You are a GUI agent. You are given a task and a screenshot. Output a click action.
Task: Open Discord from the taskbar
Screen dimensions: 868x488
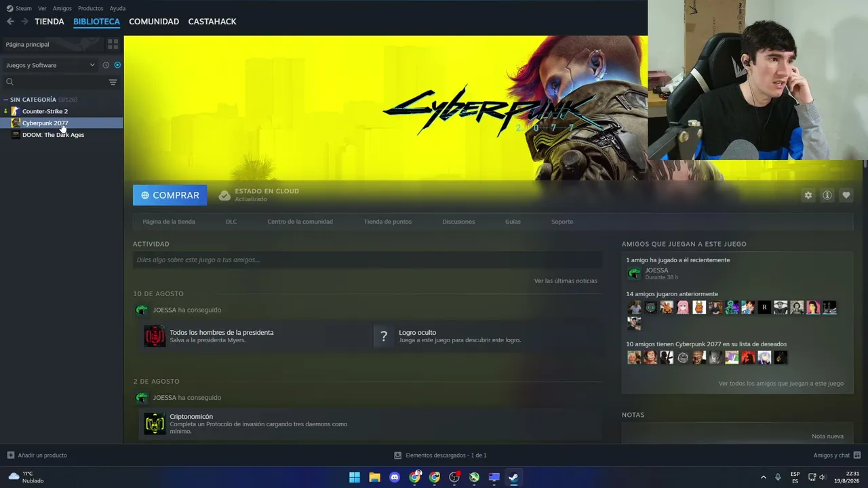click(x=395, y=477)
